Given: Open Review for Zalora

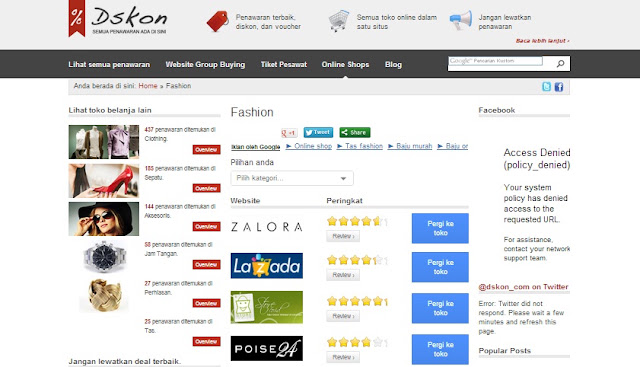Looking at the screenshot, I should [x=343, y=236].
